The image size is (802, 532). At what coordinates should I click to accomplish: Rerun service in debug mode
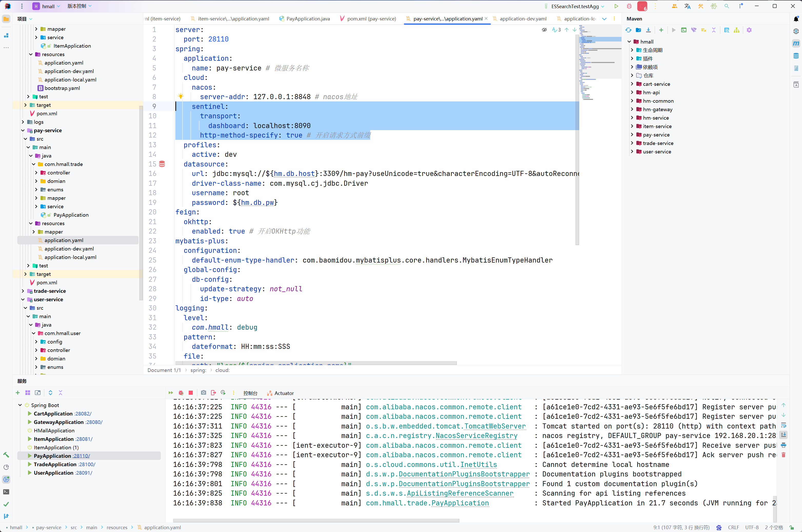click(181, 393)
